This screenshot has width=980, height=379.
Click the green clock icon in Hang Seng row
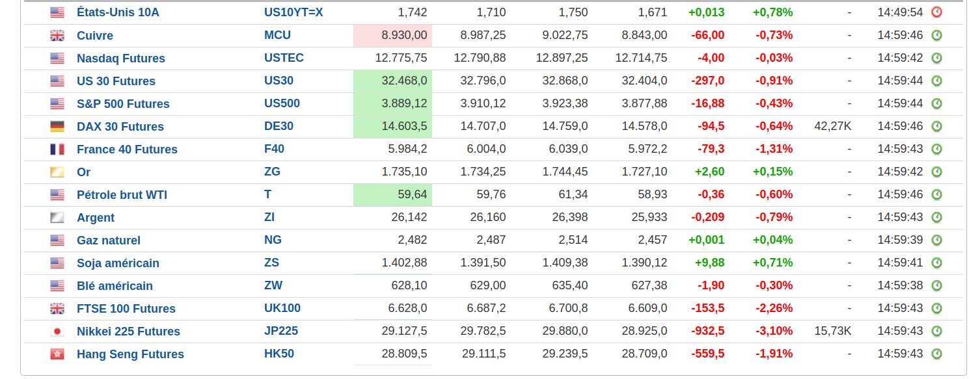[x=936, y=354]
